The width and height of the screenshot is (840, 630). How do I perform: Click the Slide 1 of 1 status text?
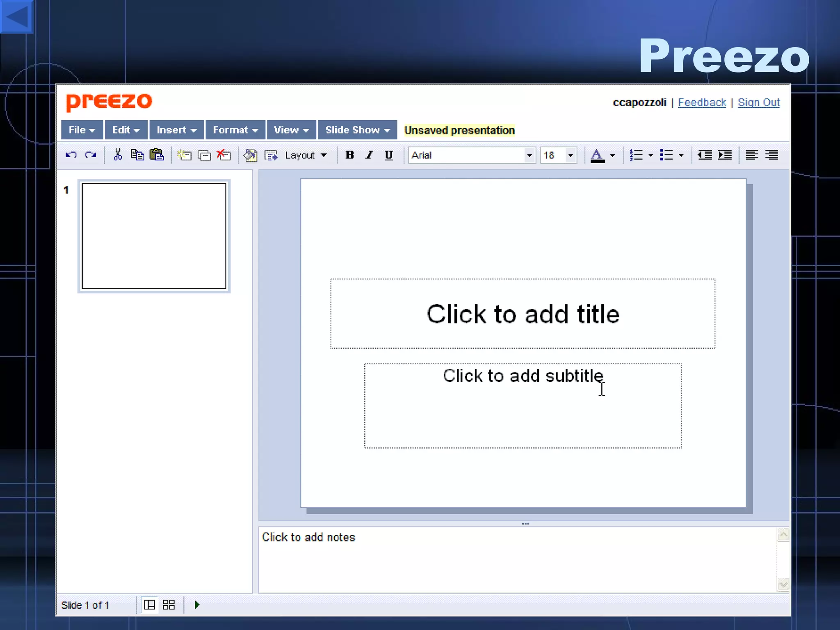(x=85, y=605)
